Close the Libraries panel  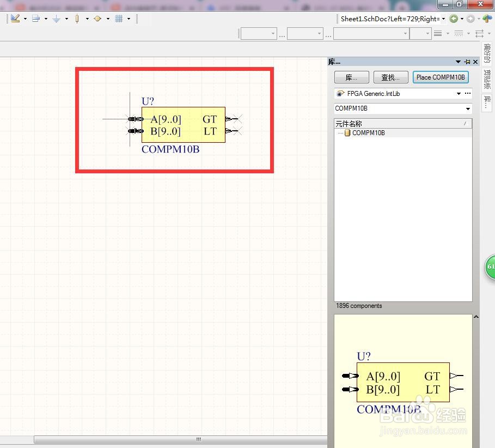[475, 62]
